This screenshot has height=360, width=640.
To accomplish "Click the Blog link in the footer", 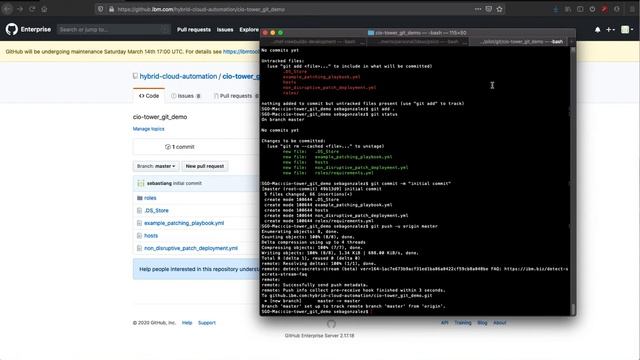I will [482, 323].
